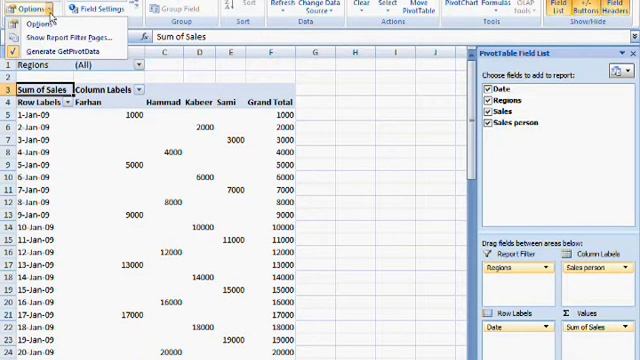Click the Hammad column label cell
Viewport: 640px width, 360px height.
(163, 102)
